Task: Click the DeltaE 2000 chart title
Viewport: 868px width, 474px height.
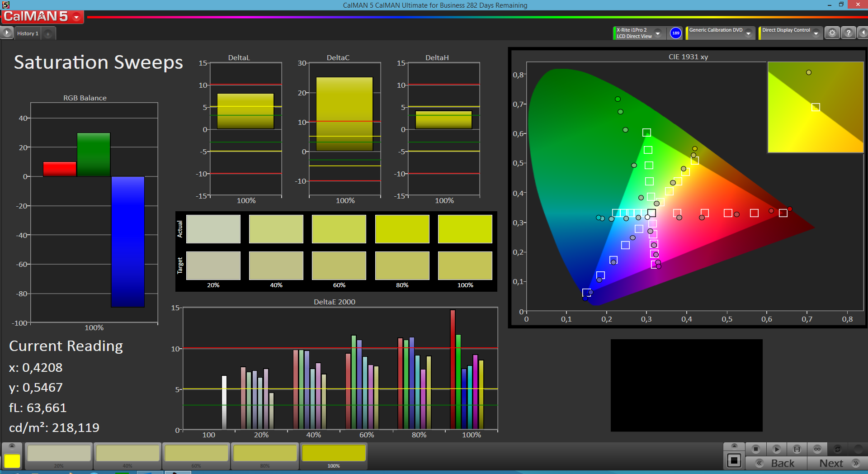Action: coord(335,302)
